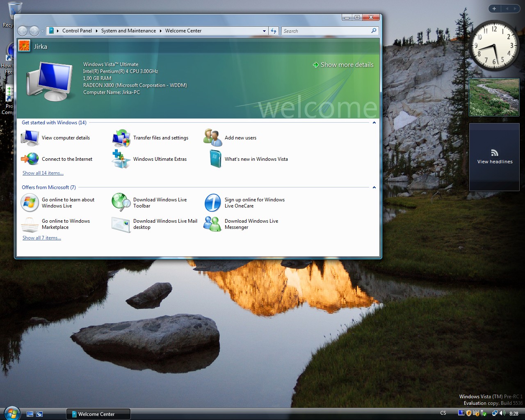Click the Connect to the Internet globe icon
The image size is (525, 420).
coord(30,159)
